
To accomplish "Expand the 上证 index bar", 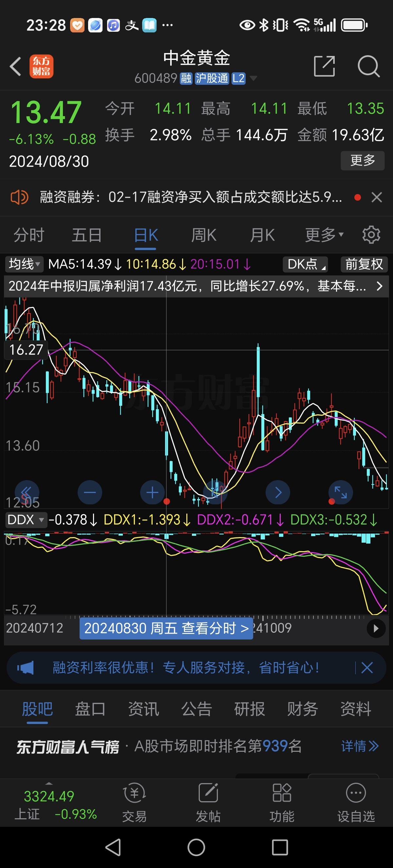I will coord(49,784).
